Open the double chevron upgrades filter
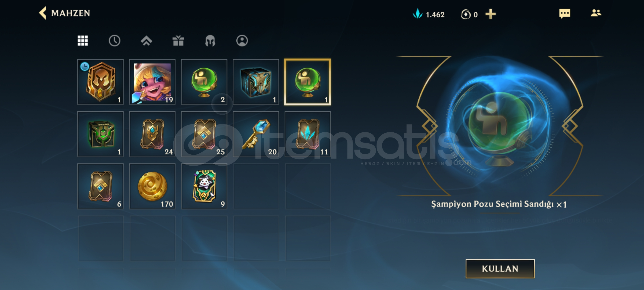Screen dimensions: 644x290 pyautogui.click(x=146, y=41)
